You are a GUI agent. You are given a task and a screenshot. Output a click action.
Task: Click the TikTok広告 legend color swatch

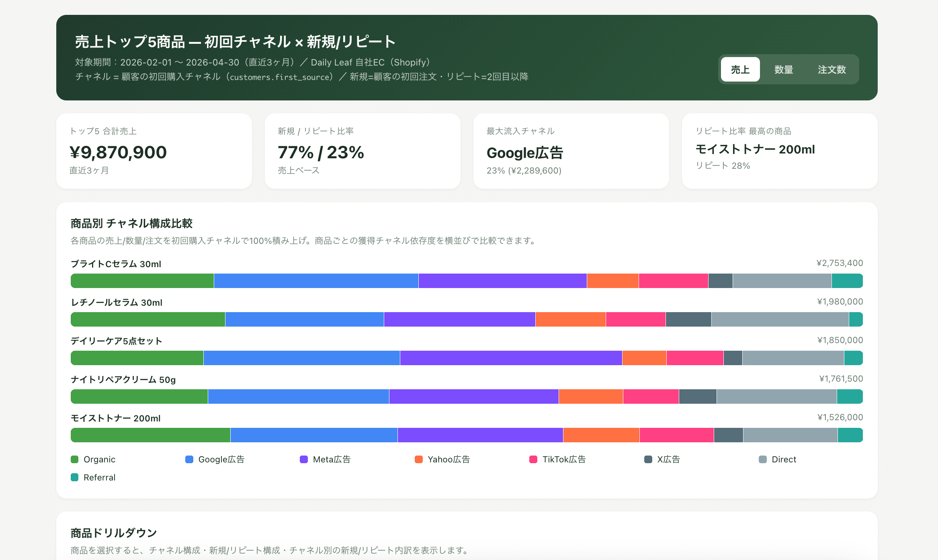tap(533, 459)
